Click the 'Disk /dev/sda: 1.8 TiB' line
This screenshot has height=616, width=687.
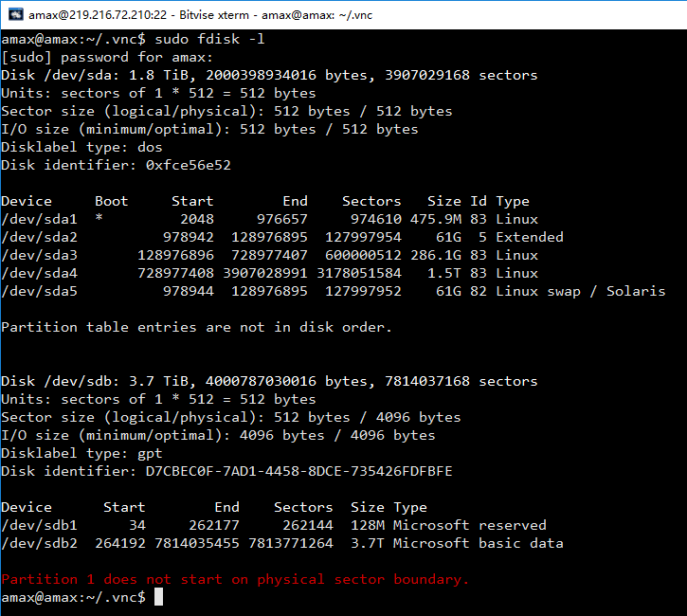[x=269, y=75]
